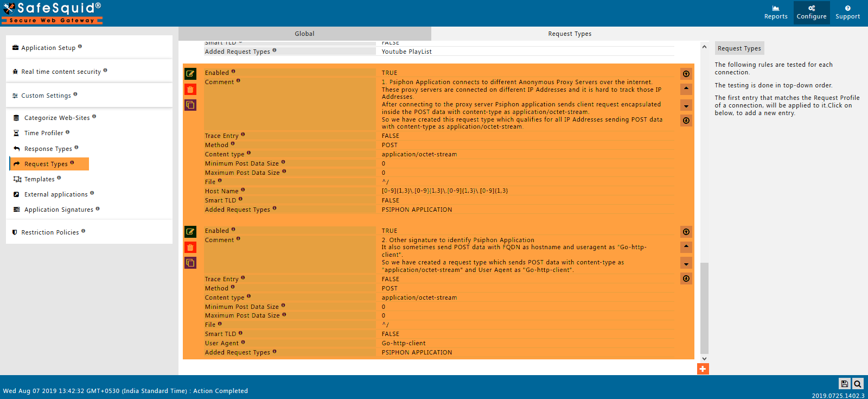Move '1. Psiphon Application' entry down one
Image resolution: width=868 pixels, height=399 pixels.
(686, 105)
